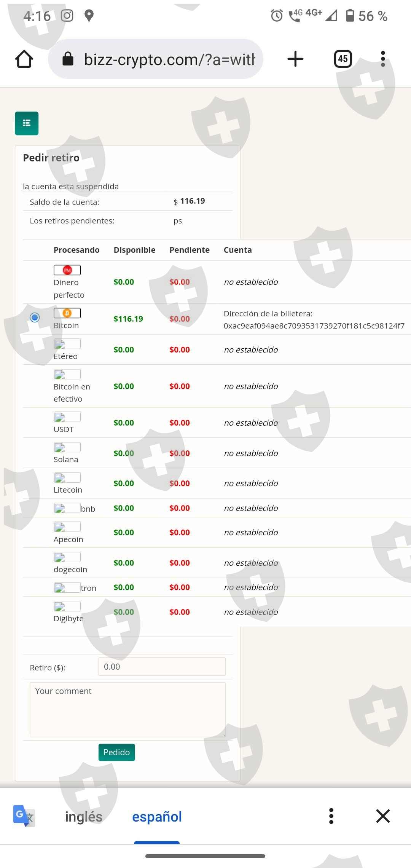
Task: Click the Apecoin image icon
Action: [67, 527]
